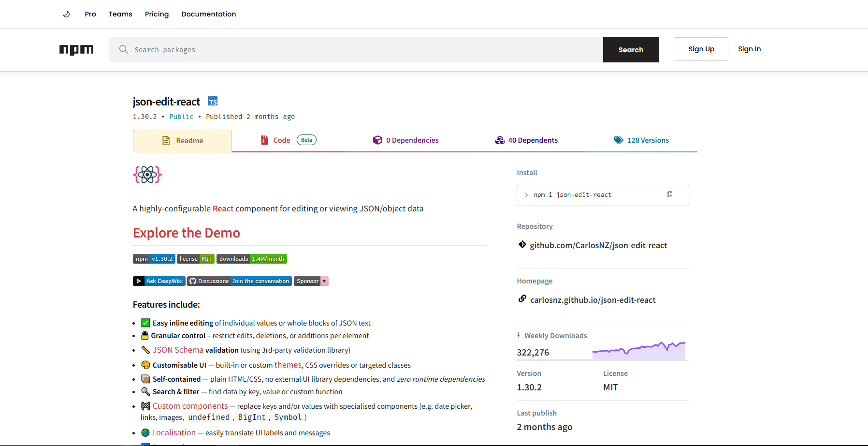Click the Weekly Downloads arrow icon
This screenshot has width=868, height=446.
pyautogui.click(x=519, y=335)
